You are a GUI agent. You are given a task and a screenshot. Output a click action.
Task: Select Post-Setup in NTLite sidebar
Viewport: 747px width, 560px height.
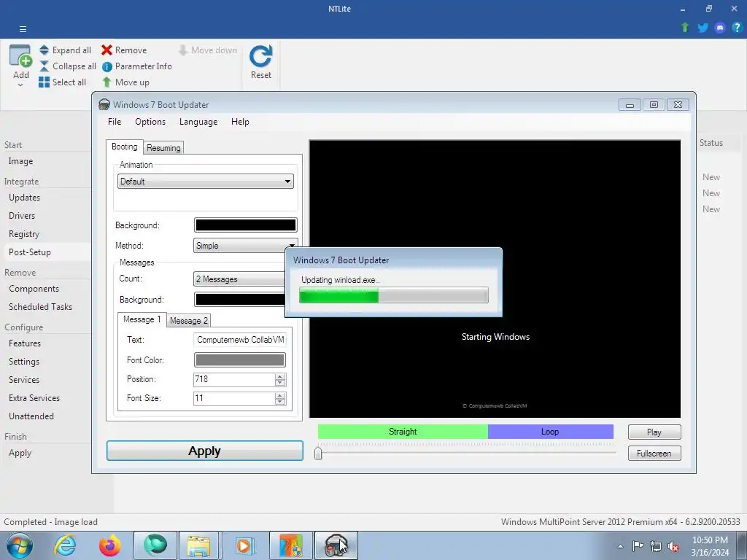pos(29,252)
